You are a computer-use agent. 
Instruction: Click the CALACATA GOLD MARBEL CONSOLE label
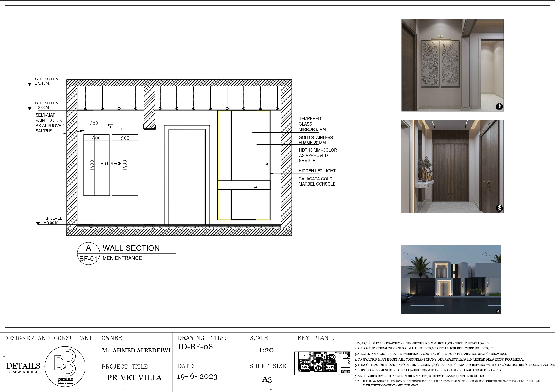click(317, 181)
